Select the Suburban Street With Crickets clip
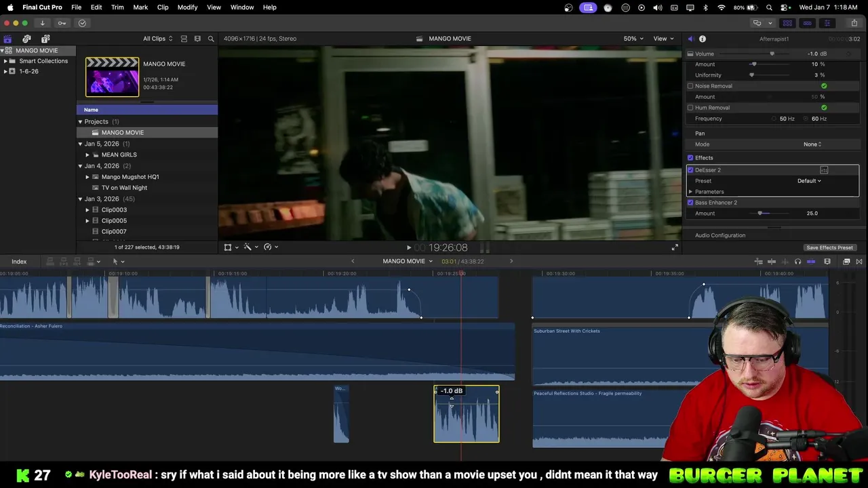 coord(680,357)
